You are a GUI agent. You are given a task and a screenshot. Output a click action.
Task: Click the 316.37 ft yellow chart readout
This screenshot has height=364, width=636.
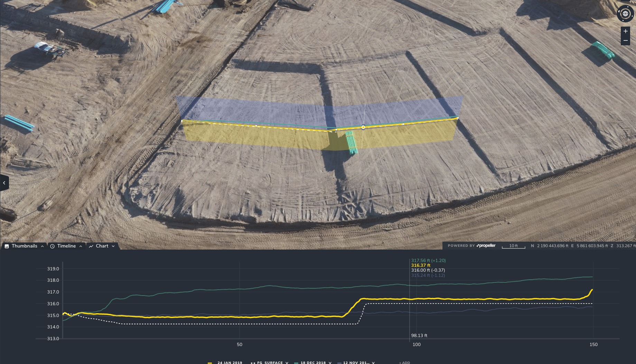click(421, 265)
